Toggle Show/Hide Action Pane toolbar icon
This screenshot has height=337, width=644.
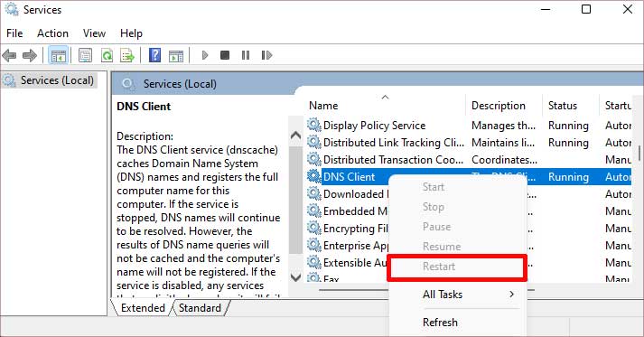pyautogui.click(x=176, y=55)
